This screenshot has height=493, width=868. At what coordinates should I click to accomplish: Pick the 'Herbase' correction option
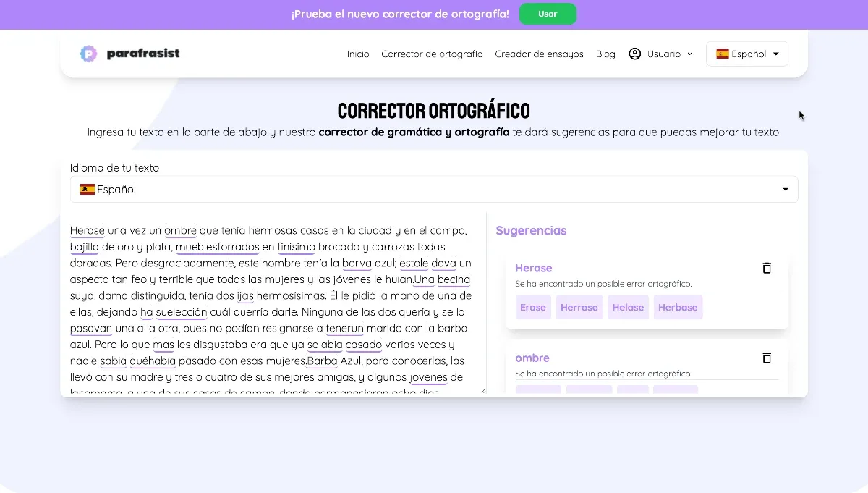(x=678, y=307)
